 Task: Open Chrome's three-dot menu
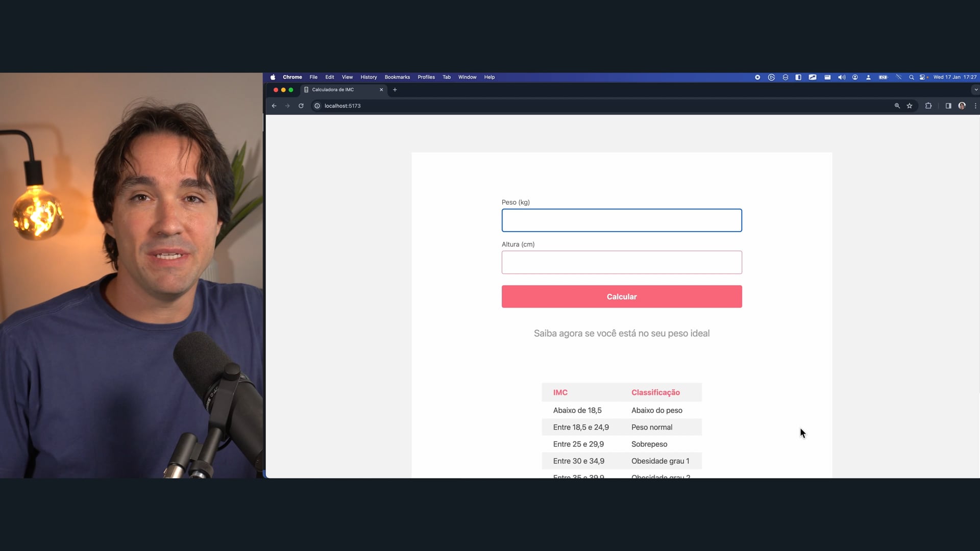[x=975, y=106]
